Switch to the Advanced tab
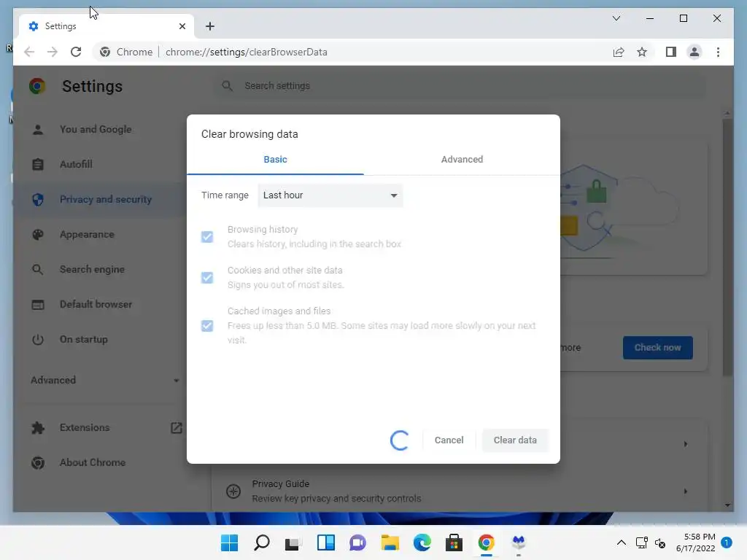This screenshot has width=747, height=560. coord(462,160)
